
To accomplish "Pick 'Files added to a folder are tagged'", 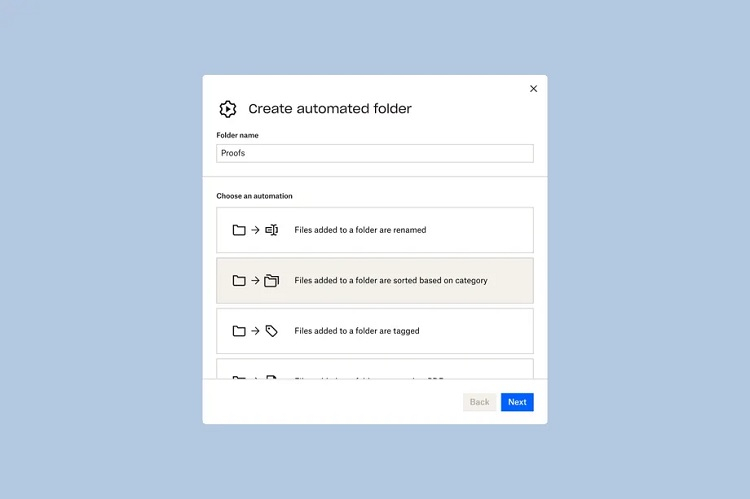I will point(357,331).
